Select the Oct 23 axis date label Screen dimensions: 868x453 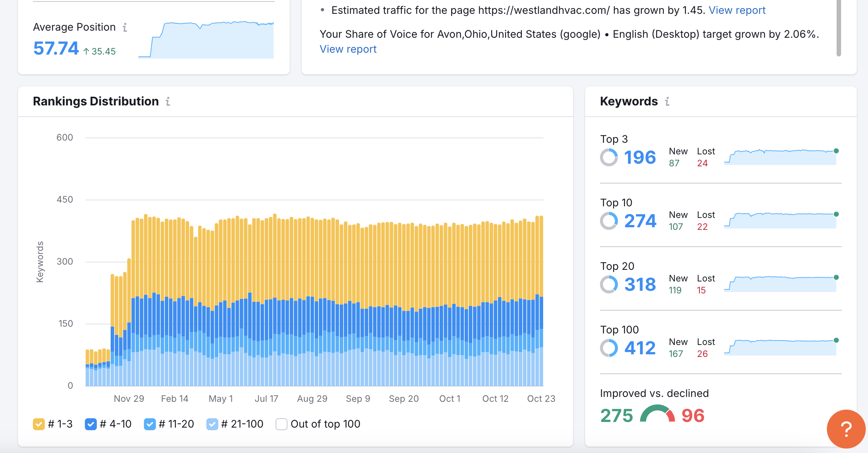[x=541, y=399]
